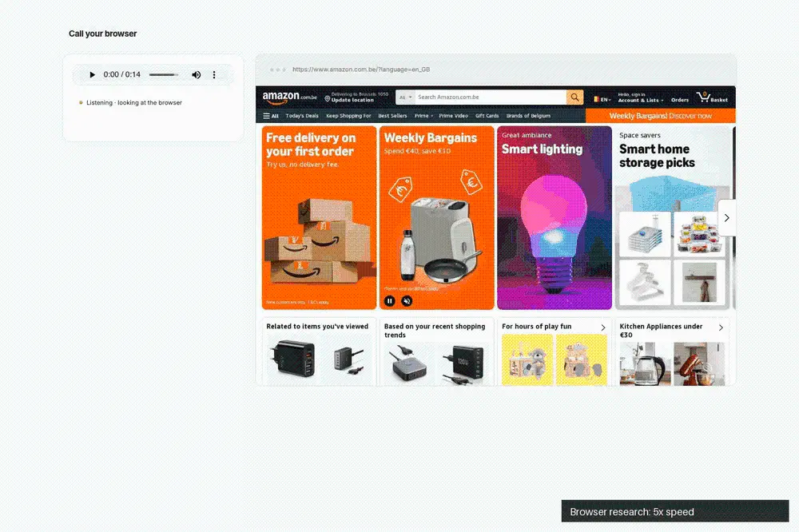Screen dimensions: 799x532
Task: Select the food containers thumbnail
Action: click(699, 234)
